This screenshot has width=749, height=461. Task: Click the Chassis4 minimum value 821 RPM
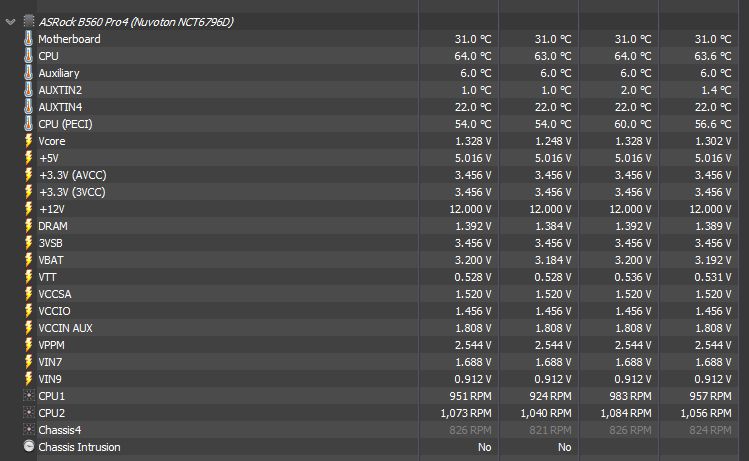tap(550, 430)
